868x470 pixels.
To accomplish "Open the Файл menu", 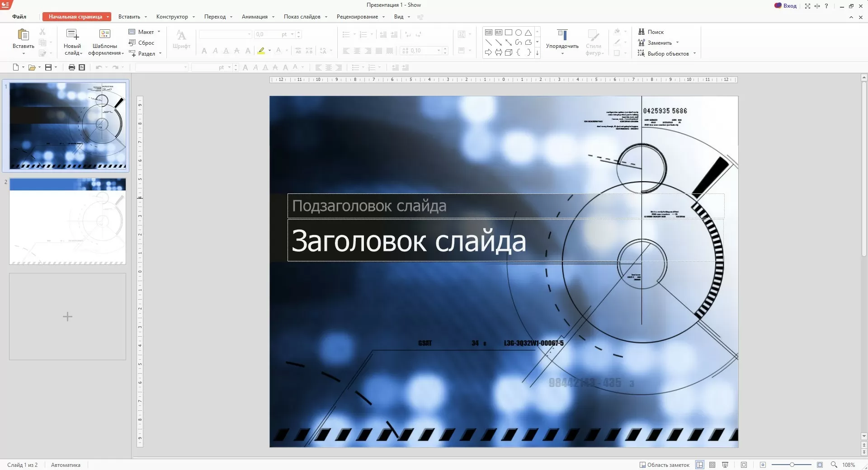I will [x=19, y=17].
